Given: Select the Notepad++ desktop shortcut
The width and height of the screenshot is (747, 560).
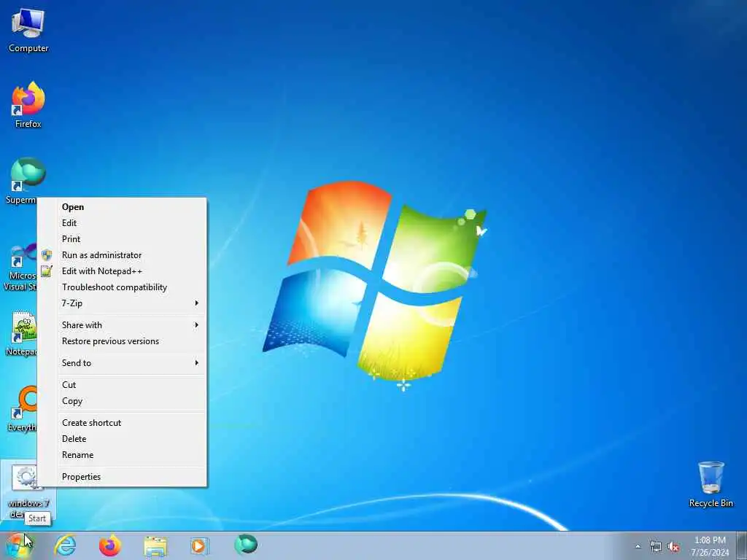Looking at the screenshot, I should coord(21,333).
